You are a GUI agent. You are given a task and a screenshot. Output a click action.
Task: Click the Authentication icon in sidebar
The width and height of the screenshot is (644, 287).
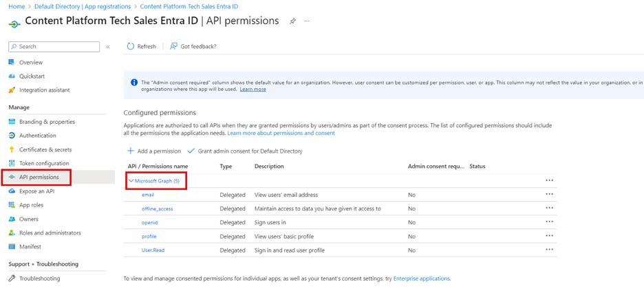(12, 136)
